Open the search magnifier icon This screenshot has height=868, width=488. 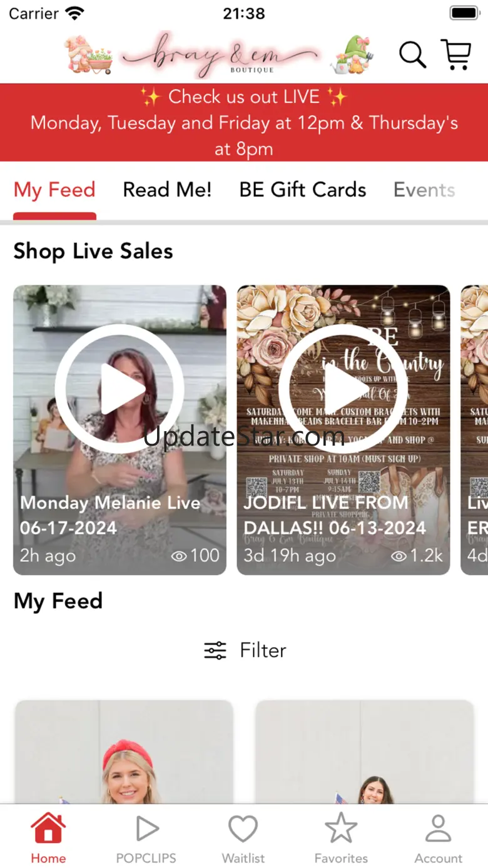412,55
